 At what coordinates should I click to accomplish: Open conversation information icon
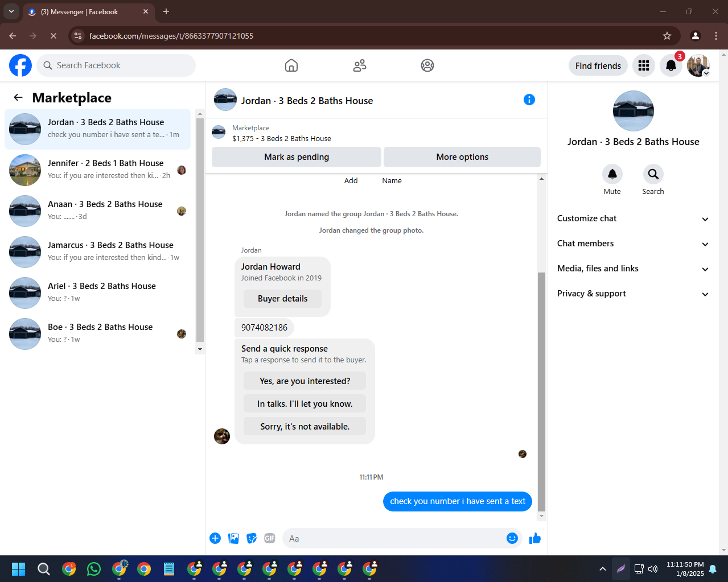pos(529,100)
